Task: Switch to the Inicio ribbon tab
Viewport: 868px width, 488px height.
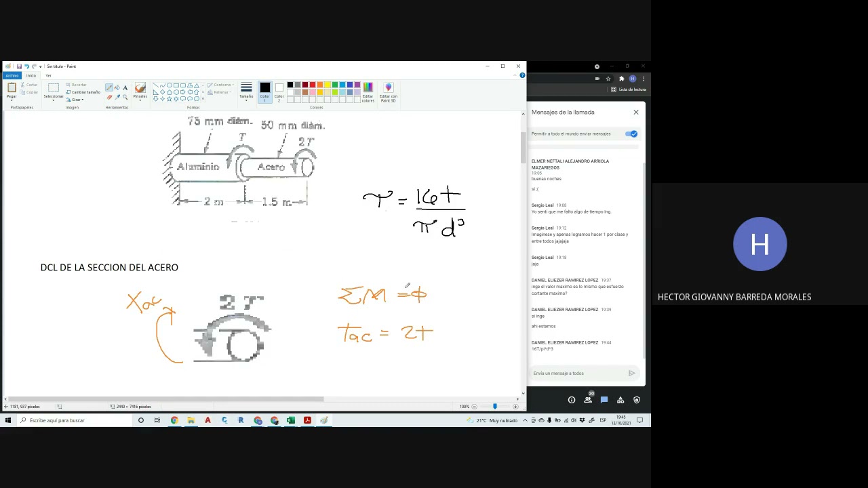Action: click(x=31, y=75)
